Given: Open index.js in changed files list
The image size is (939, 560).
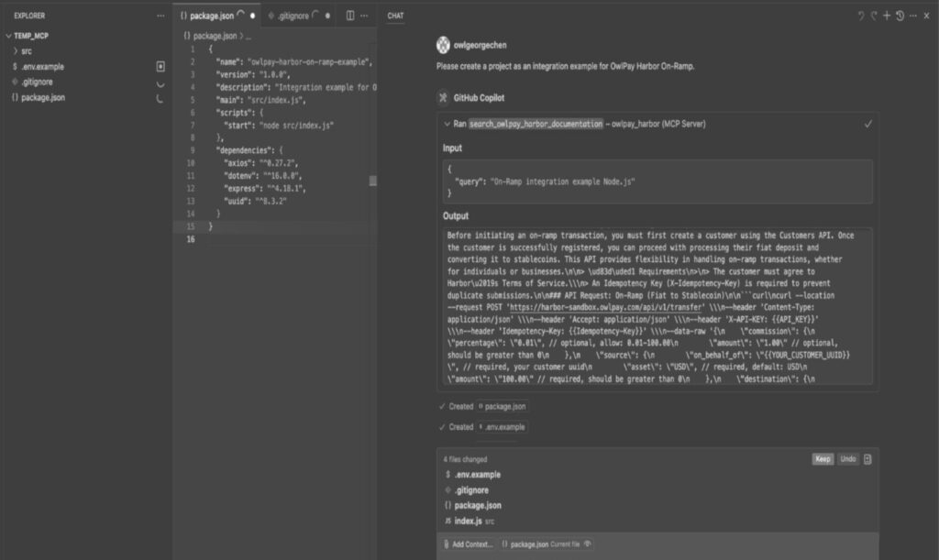Looking at the screenshot, I should (468, 522).
